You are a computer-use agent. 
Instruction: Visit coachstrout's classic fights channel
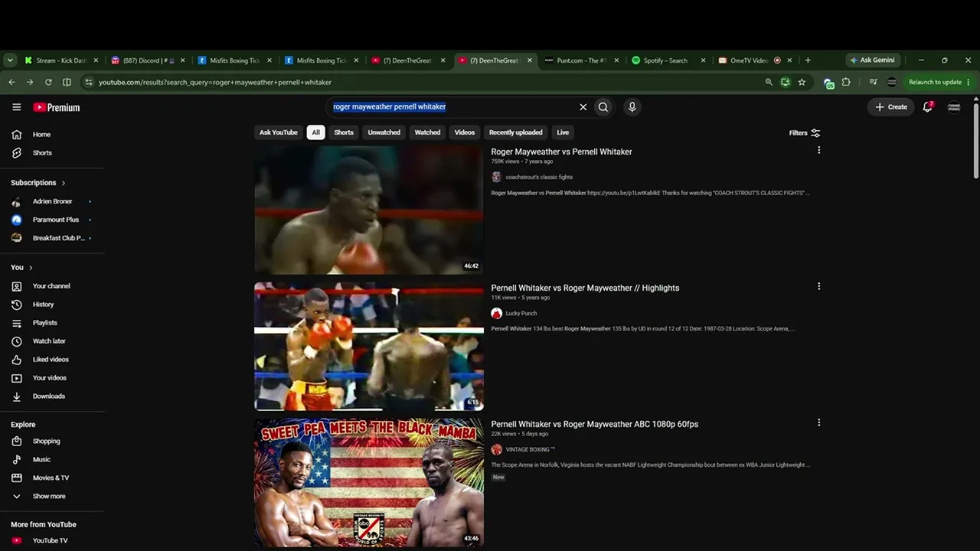(539, 178)
